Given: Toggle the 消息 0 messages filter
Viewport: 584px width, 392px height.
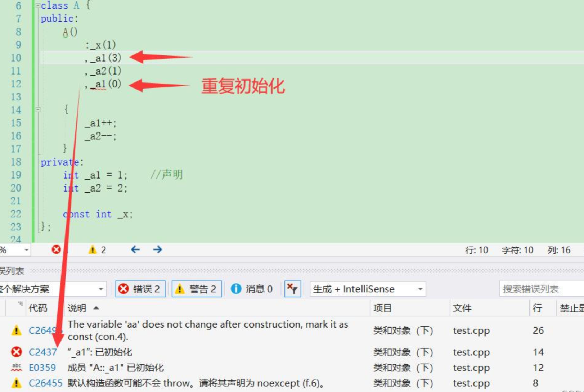Looking at the screenshot, I should (x=252, y=289).
